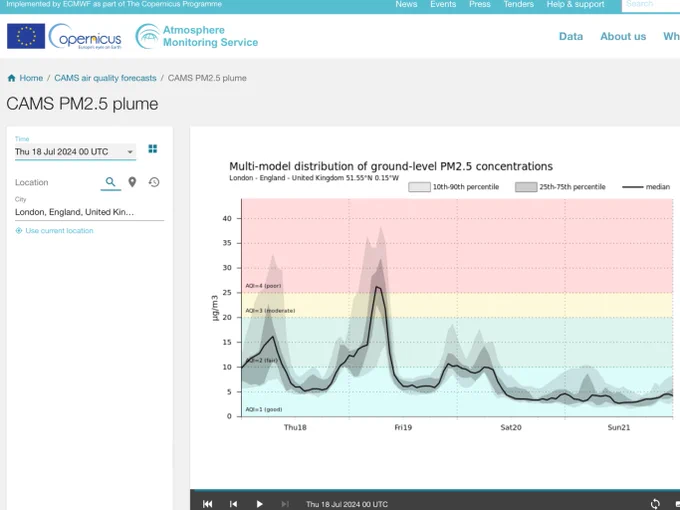Step to previous frame in player bar

click(x=233, y=503)
